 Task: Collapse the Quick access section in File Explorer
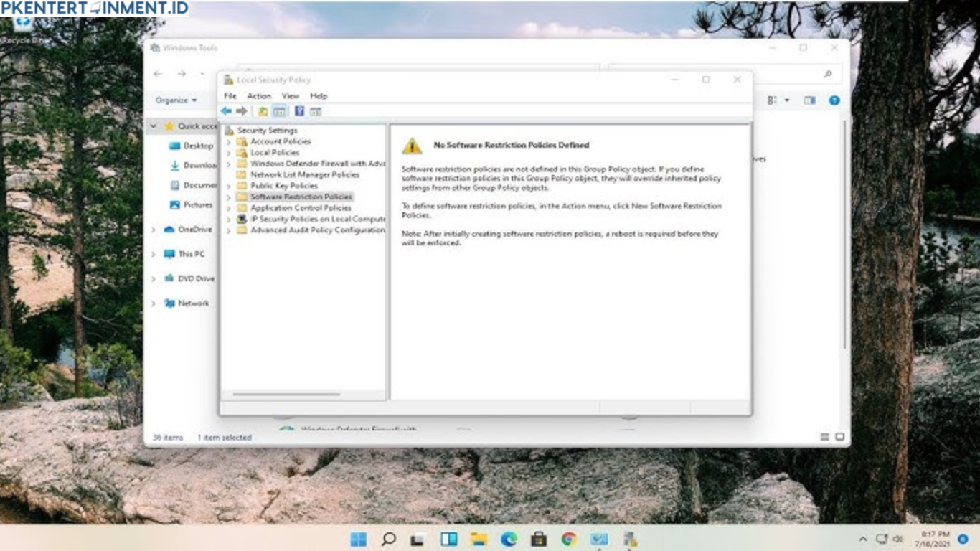153,126
